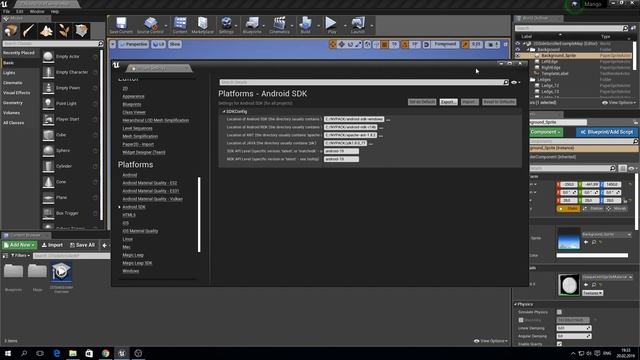Collapse the SDKConfig section
This screenshot has width=640, height=360.
[x=224, y=111]
